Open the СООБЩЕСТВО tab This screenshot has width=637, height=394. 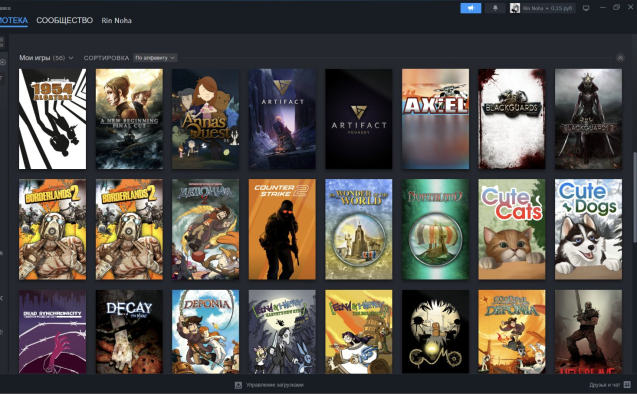[65, 20]
